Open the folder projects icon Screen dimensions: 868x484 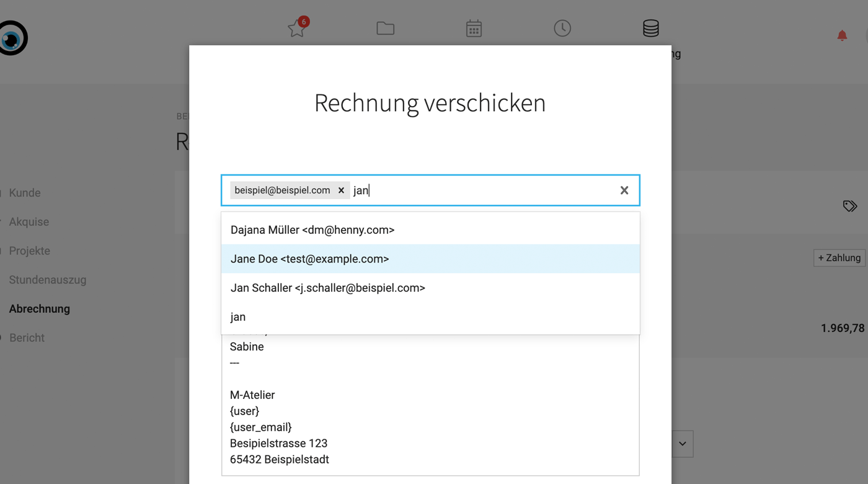(385, 28)
